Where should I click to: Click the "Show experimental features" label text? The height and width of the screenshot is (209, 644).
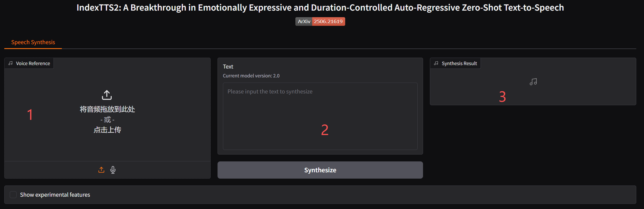[x=55, y=195]
